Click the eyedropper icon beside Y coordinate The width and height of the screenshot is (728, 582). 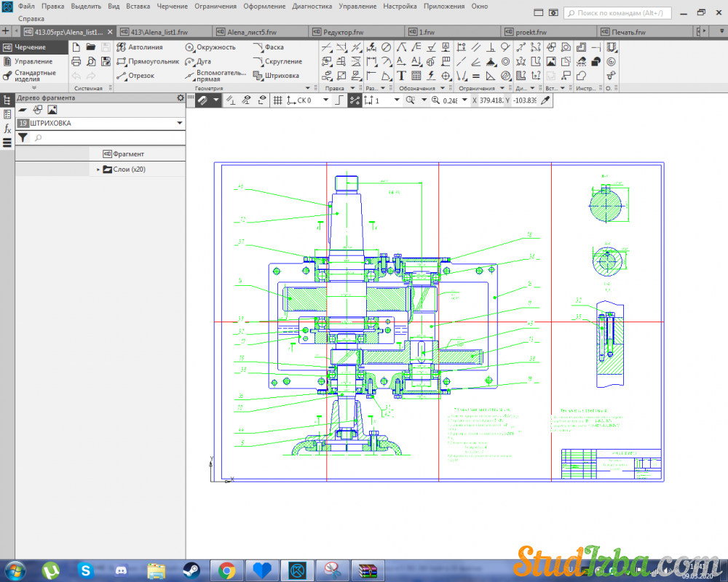tap(545, 100)
